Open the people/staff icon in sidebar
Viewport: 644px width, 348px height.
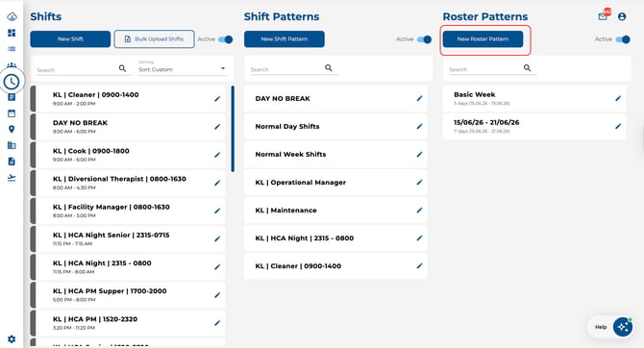(12, 65)
